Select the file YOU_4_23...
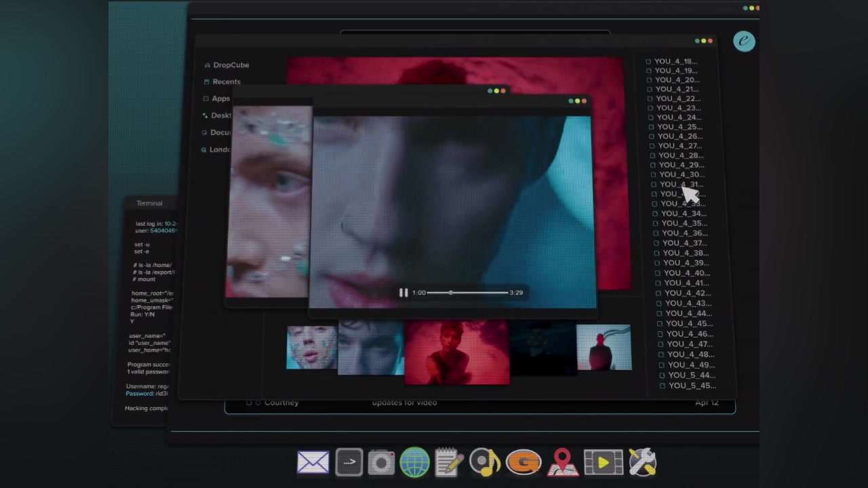 click(679, 108)
